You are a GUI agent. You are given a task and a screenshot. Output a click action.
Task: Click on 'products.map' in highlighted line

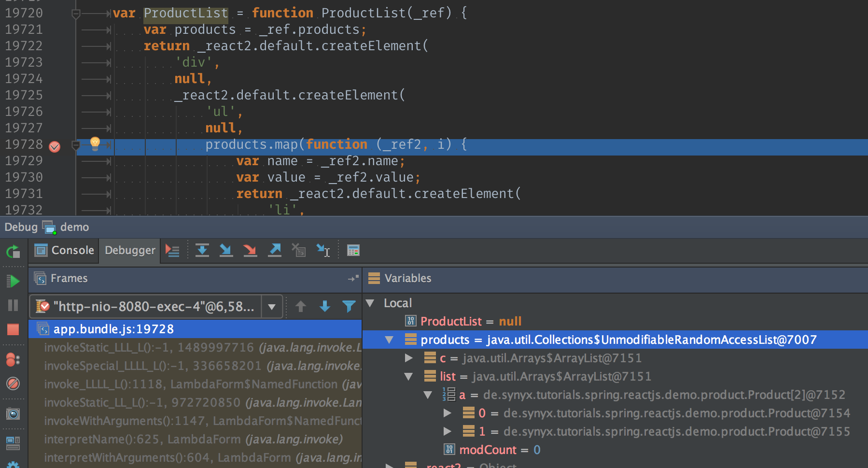pyautogui.click(x=252, y=144)
